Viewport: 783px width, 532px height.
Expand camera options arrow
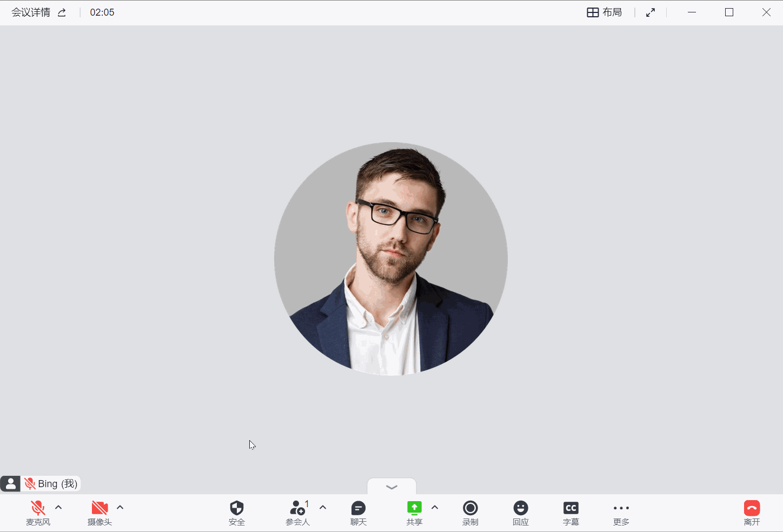120,508
